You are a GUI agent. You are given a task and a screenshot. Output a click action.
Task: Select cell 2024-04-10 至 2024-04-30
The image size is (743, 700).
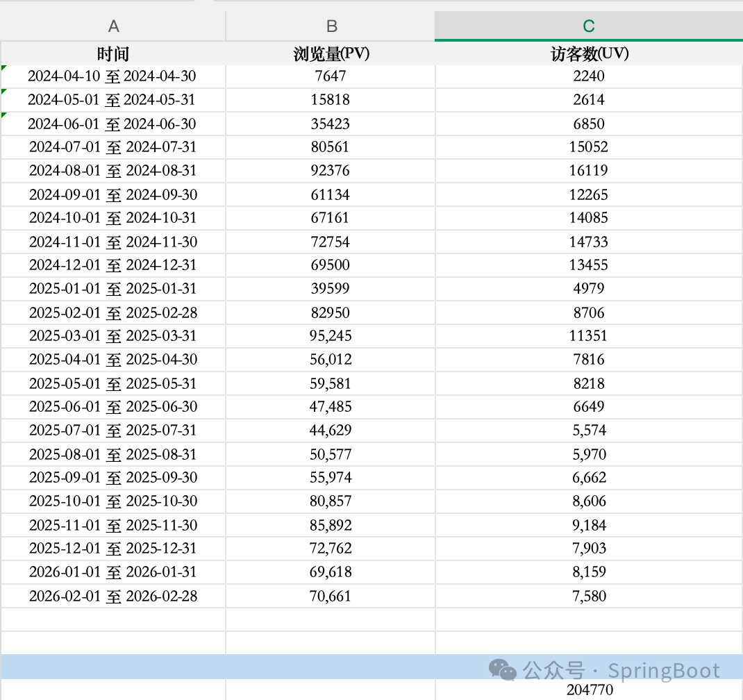pyautogui.click(x=113, y=76)
